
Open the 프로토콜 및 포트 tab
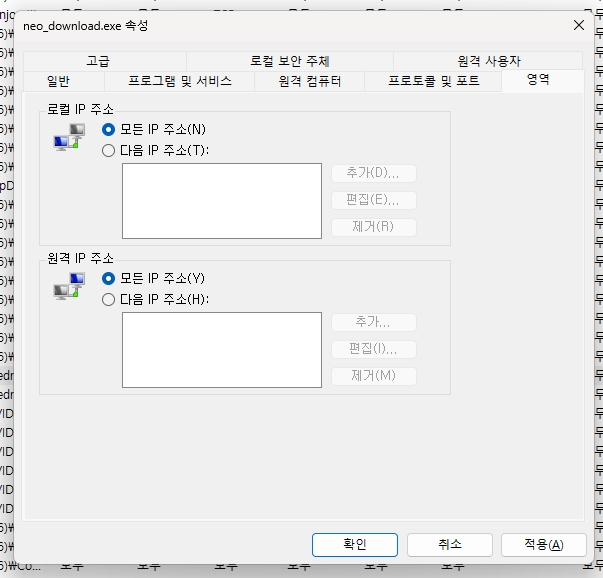tap(433, 81)
